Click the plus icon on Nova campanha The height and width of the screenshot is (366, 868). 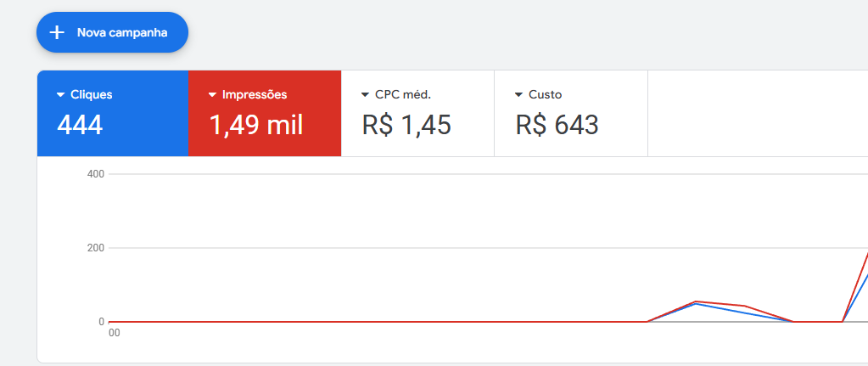coord(57,32)
